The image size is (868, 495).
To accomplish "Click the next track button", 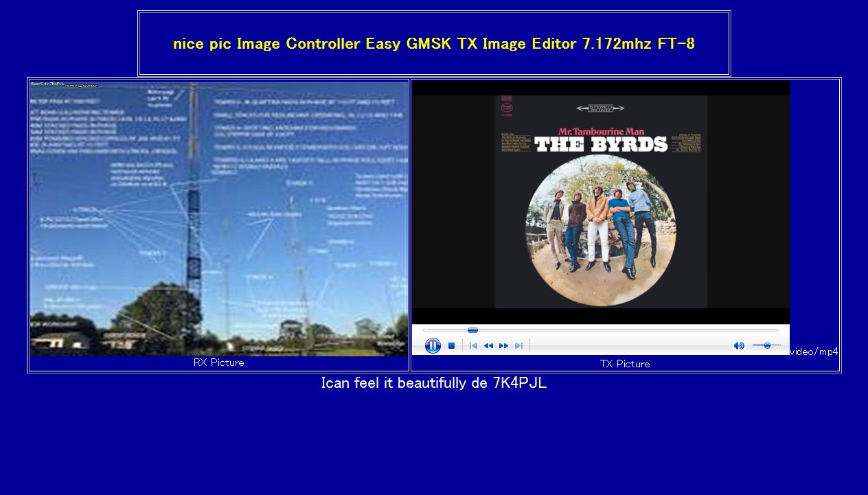I will (518, 346).
